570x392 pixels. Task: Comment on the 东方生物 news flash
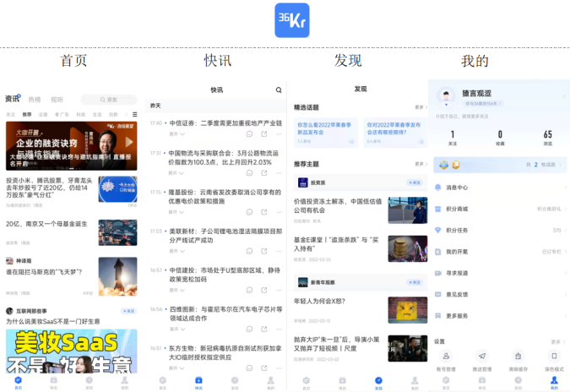tap(249, 368)
